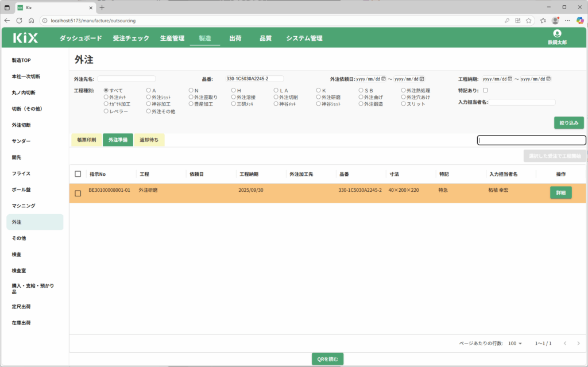Switch to the 返却待ち tab
The image size is (588, 367).
point(149,140)
